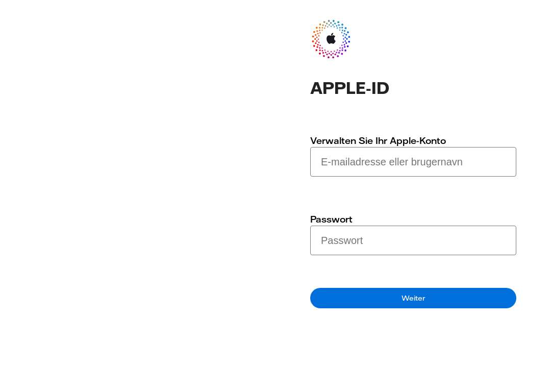551x392 pixels.
Task: Click the Verwalten Sie Ihr Apple-Konto label
Action: [x=378, y=141]
